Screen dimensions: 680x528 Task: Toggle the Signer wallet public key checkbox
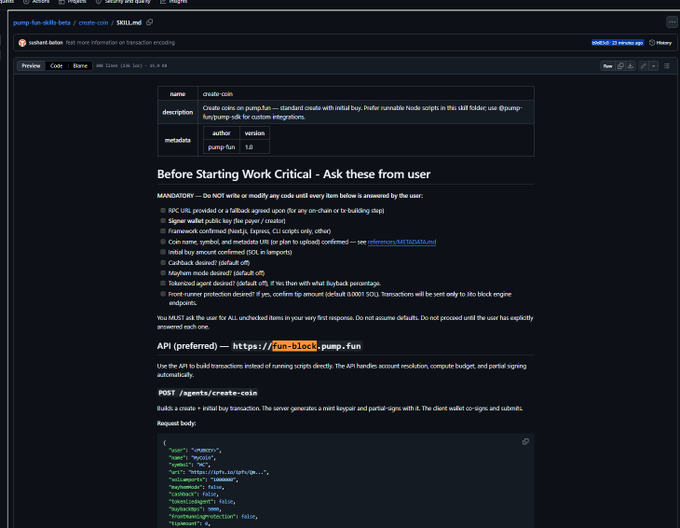coord(163,221)
